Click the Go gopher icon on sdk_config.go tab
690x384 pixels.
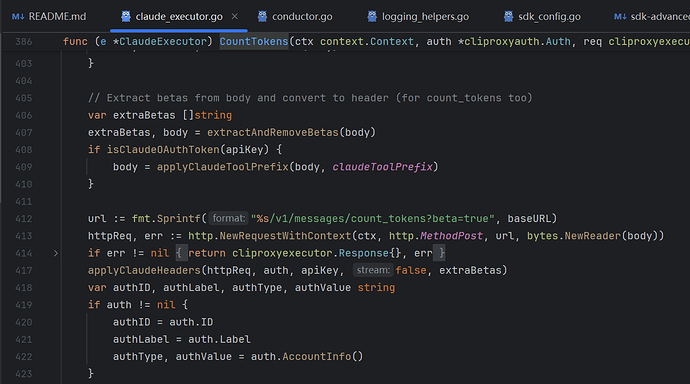[x=509, y=16]
